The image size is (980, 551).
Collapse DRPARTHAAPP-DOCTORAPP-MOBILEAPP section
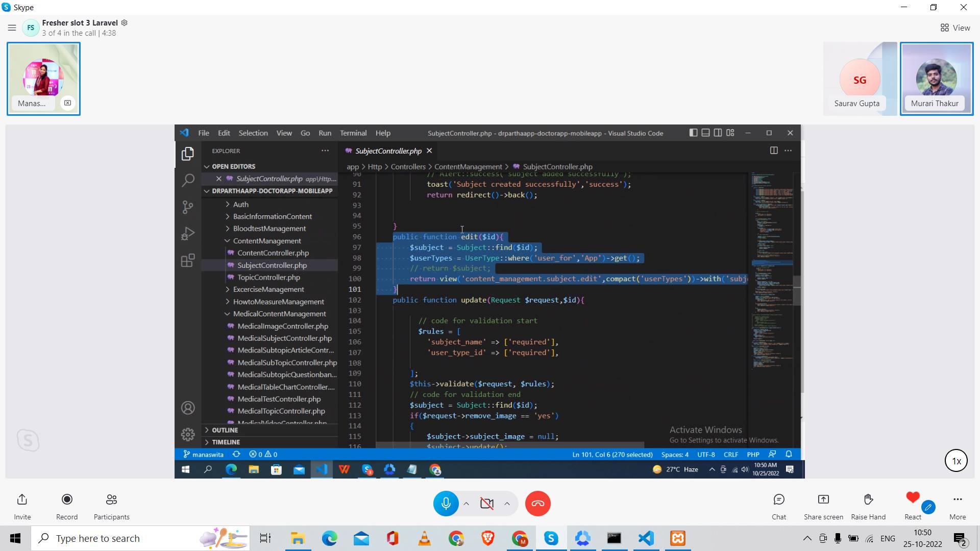tap(272, 191)
